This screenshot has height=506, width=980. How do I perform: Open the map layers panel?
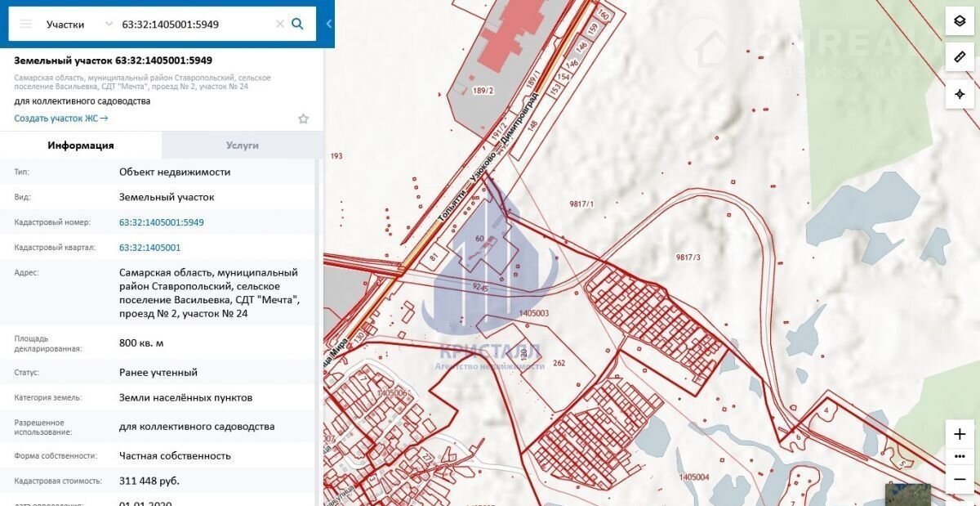click(960, 21)
